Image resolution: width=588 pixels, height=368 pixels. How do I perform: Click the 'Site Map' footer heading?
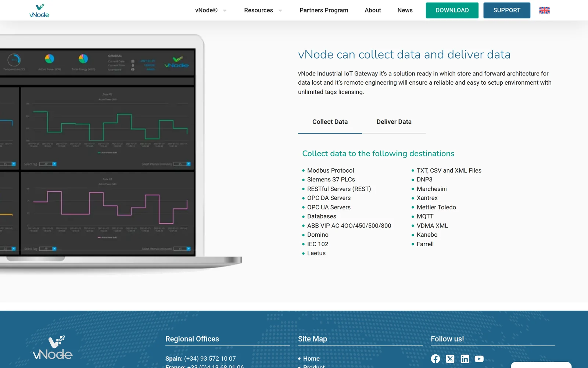pos(312,339)
